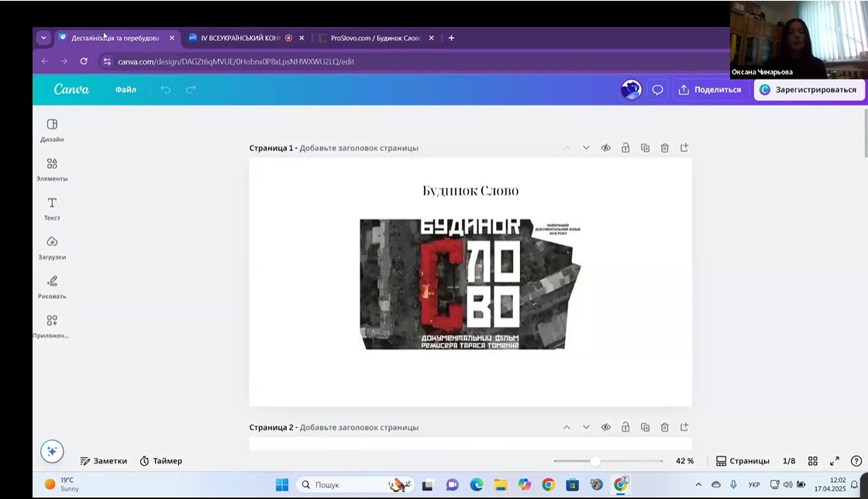Open File Explorer from the taskbar
The image size is (868, 499).
click(501, 484)
